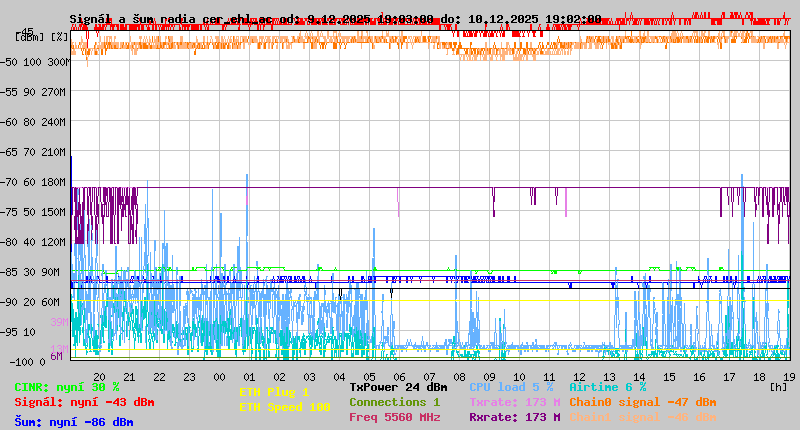Click hour '01' on the time axis
Screen dimensions: 800x430
click(x=249, y=377)
